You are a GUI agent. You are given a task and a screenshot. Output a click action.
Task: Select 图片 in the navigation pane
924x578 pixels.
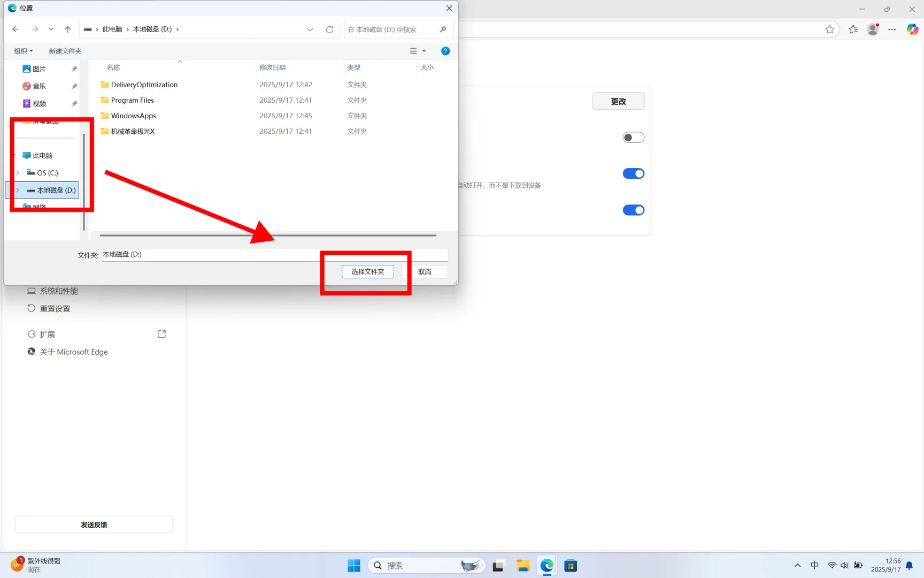point(39,69)
